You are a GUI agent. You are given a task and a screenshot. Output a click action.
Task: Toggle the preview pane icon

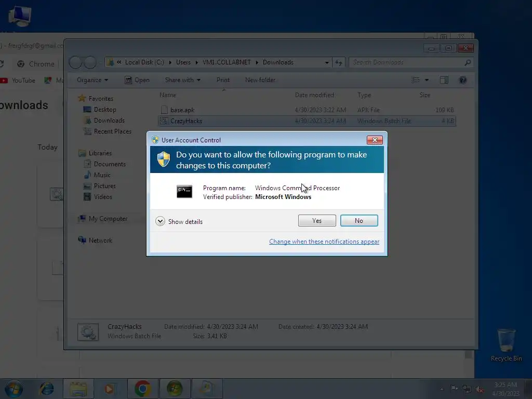444,80
